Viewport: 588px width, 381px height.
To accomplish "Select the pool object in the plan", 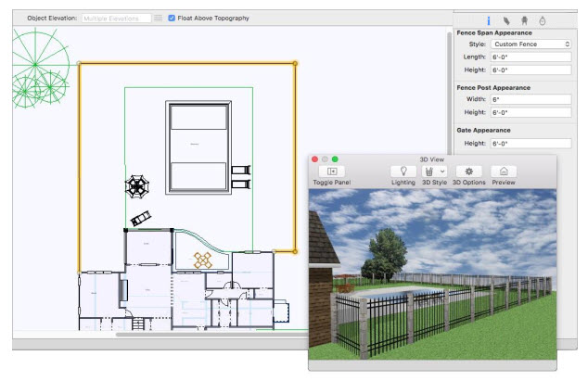I will 198,147.
